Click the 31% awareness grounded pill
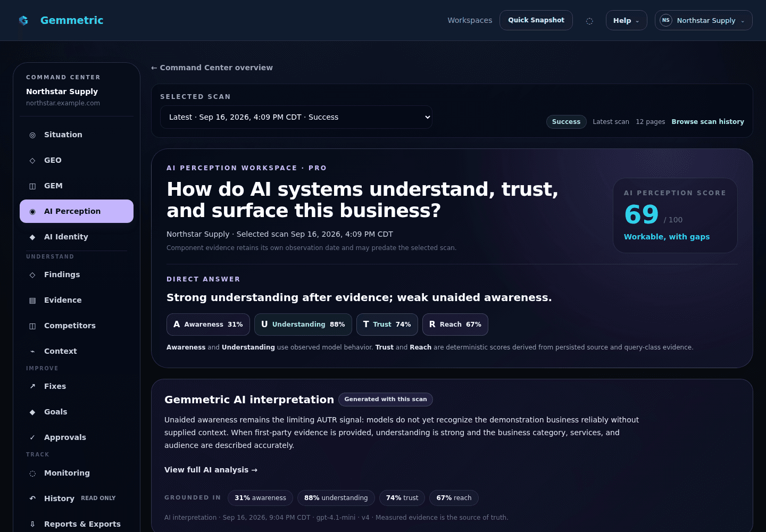Image resolution: width=766 pixels, height=532 pixels. tap(260, 498)
